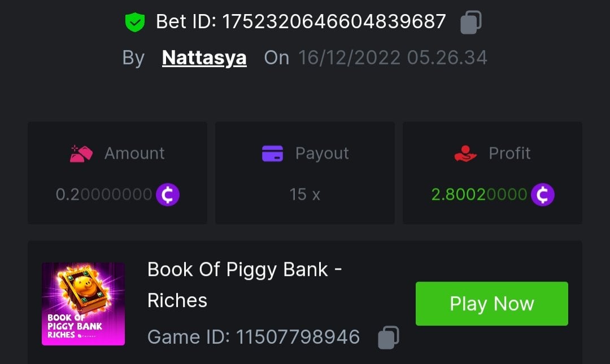
Task: Click the coin icon beside Profit value
Action: click(543, 195)
